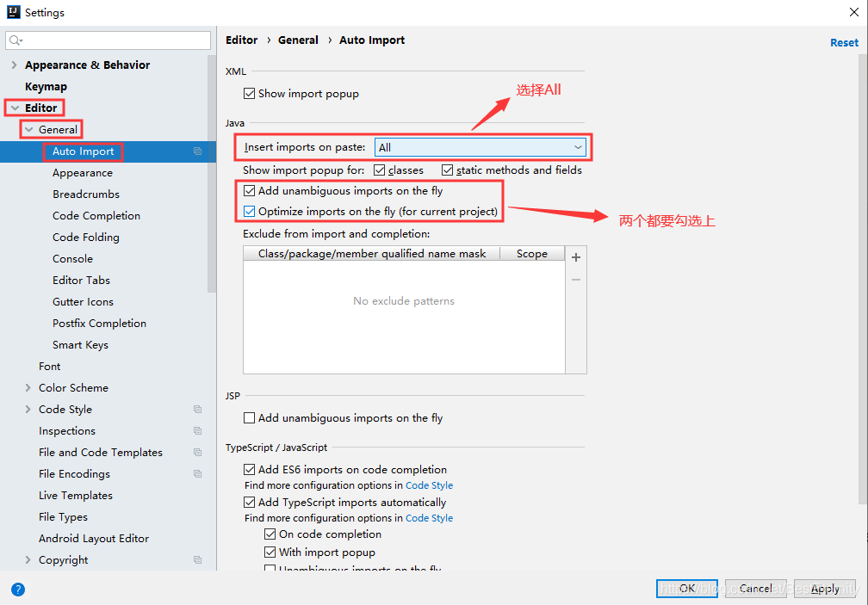This screenshot has width=868, height=605.
Task: Click the IntelliJ logo in title bar
Action: pos(13,12)
